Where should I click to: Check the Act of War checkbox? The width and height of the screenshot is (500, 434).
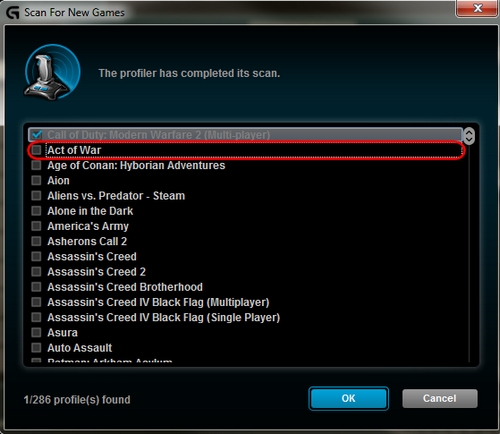(36, 150)
